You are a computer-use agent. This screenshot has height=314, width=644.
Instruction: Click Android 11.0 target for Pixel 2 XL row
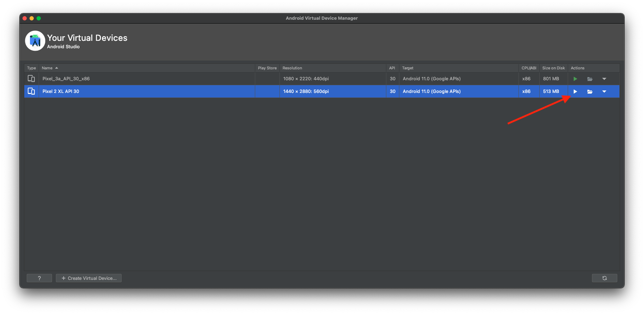pos(459,92)
